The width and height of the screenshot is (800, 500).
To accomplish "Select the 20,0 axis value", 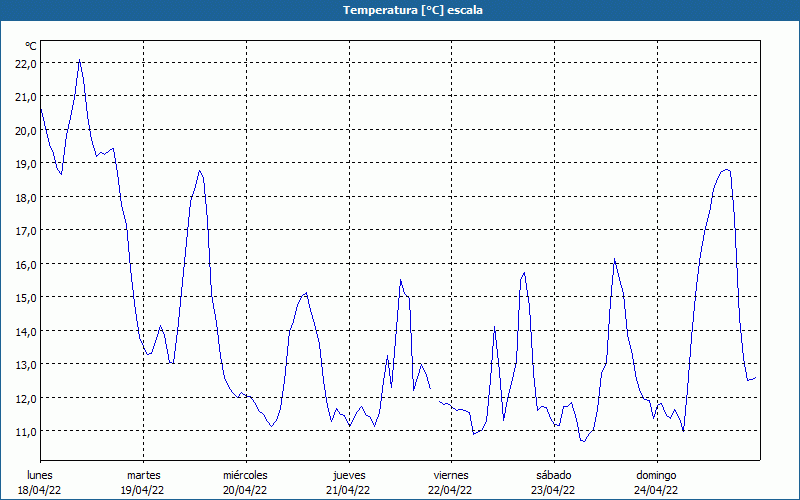I will coord(26,131).
